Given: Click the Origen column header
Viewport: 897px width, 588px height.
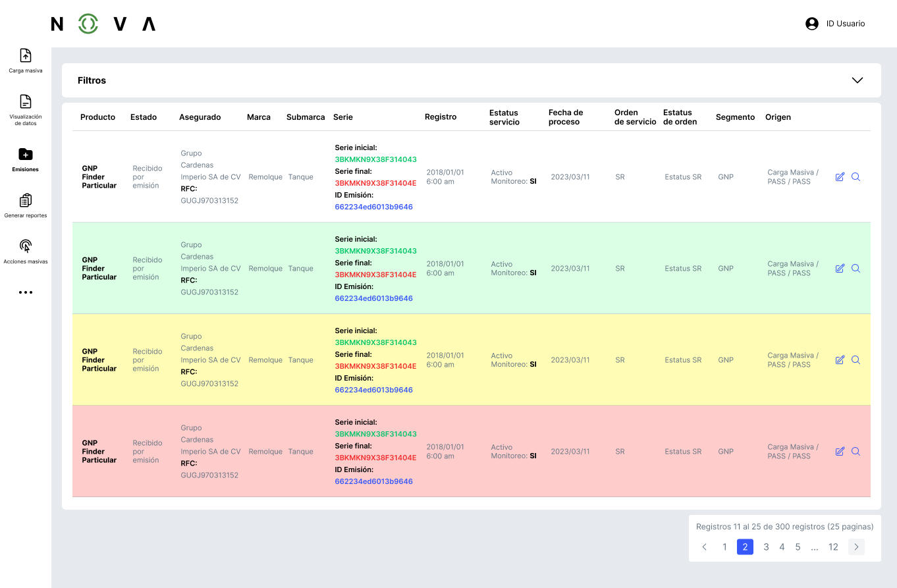Looking at the screenshot, I should [778, 117].
